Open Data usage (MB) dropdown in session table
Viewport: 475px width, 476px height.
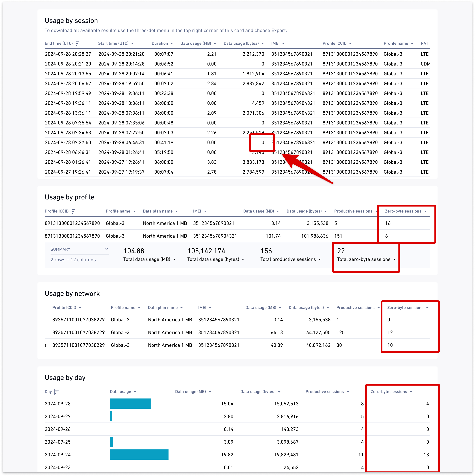click(x=215, y=44)
